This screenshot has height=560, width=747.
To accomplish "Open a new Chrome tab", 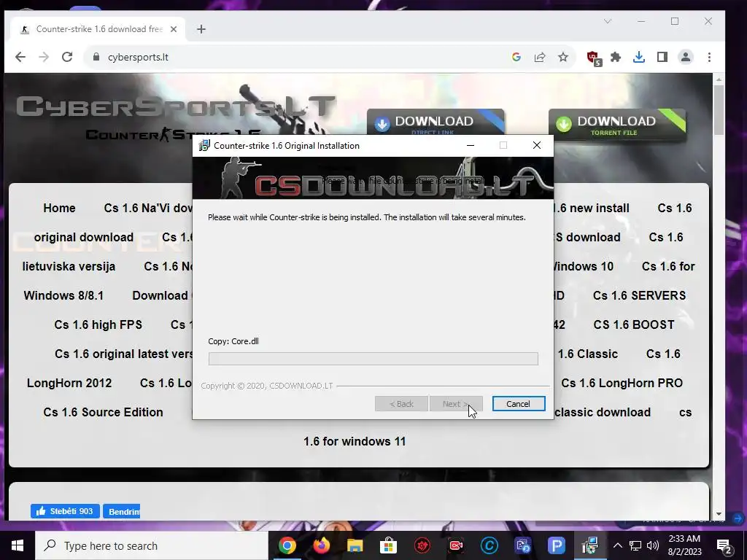I will point(201,29).
